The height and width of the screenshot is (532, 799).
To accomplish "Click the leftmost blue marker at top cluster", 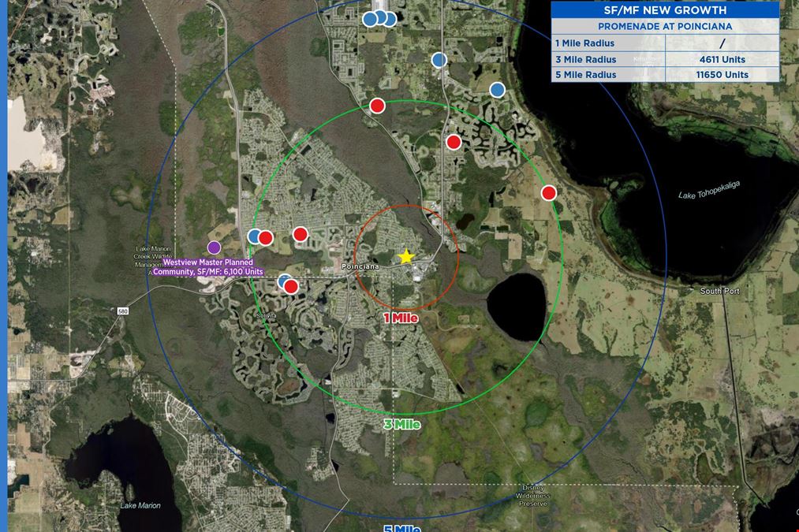I will [370, 20].
